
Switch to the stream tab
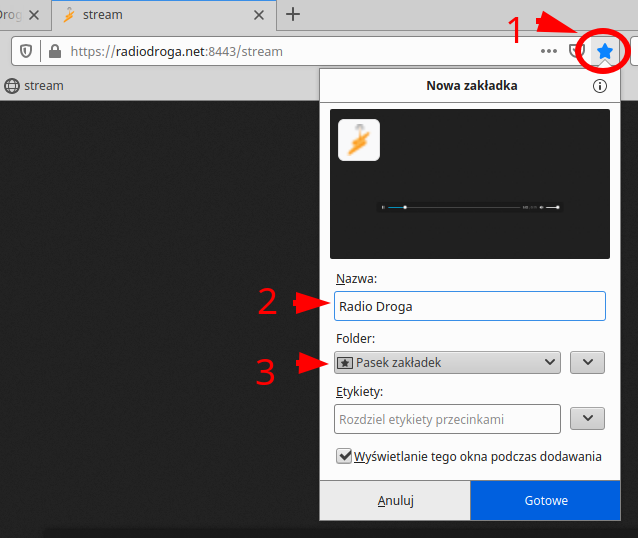(150, 15)
